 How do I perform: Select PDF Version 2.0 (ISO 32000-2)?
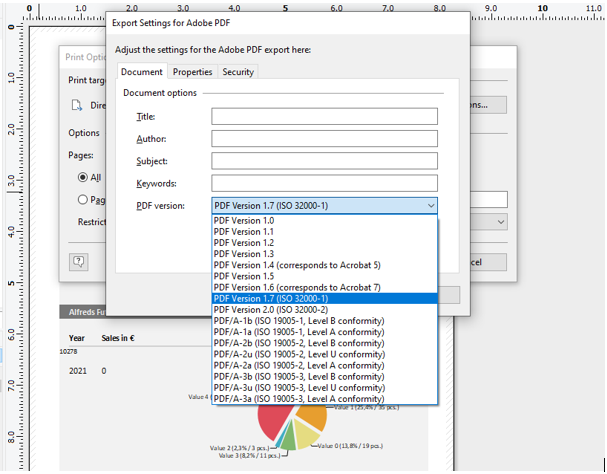tap(324, 310)
